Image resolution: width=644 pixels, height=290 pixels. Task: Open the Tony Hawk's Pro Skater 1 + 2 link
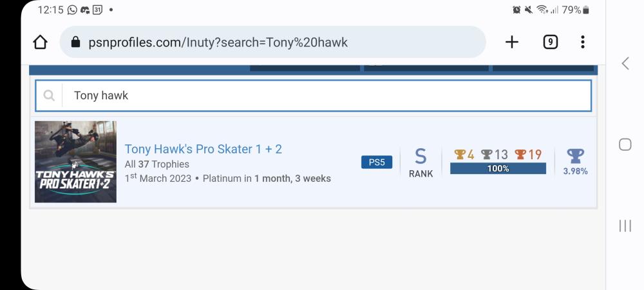click(x=203, y=149)
